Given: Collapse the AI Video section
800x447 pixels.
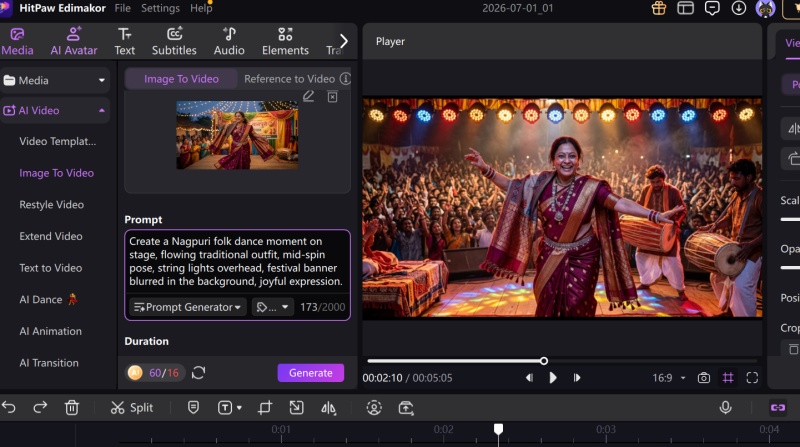Looking at the screenshot, I should pos(102,110).
